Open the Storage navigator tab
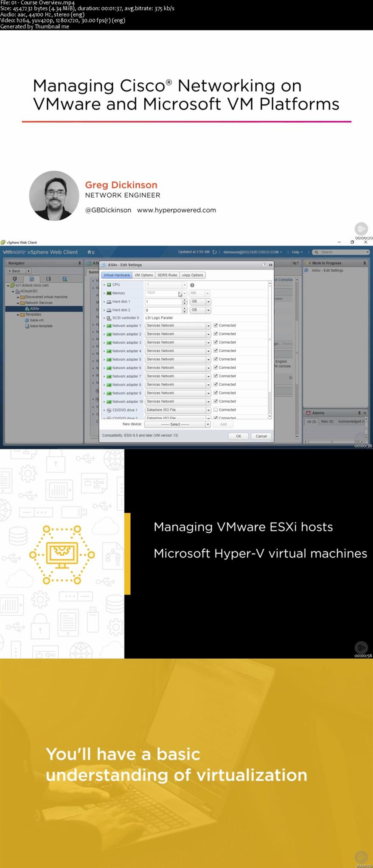 (48, 279)
